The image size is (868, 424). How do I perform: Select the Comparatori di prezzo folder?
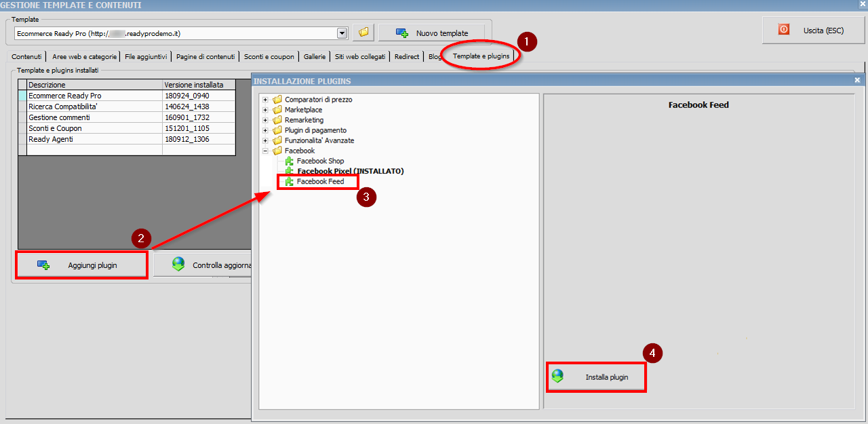click(x=318, y=100)
